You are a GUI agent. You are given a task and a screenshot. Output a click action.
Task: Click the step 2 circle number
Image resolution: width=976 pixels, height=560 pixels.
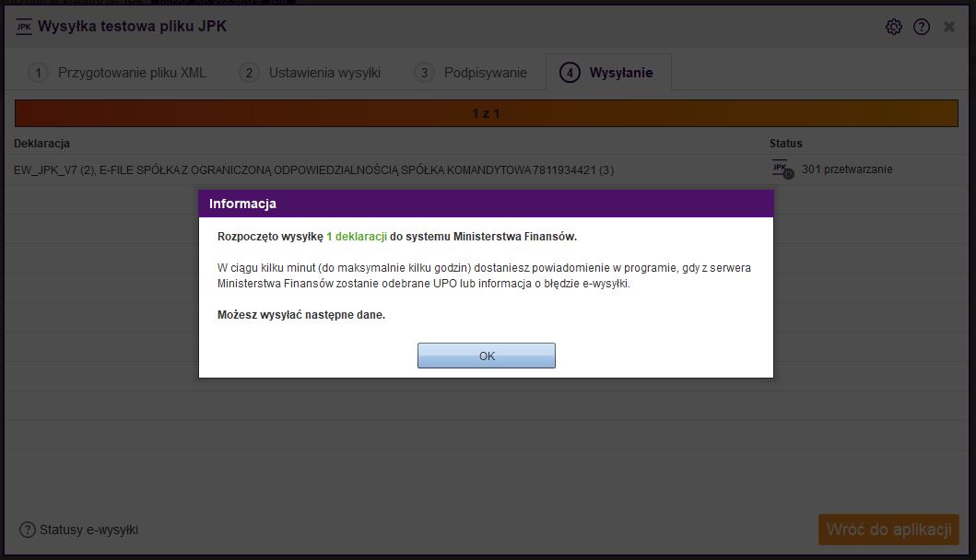[249, 73]
